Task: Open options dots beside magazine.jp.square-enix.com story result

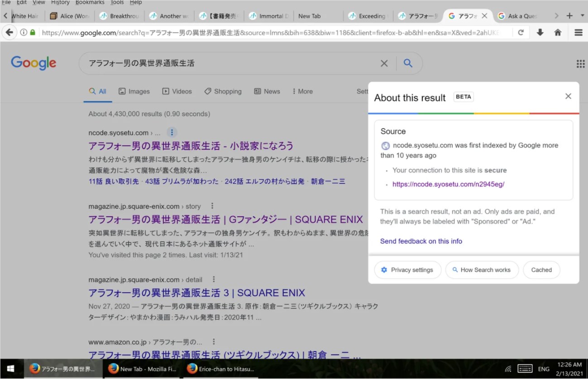Action: coord(212,206)
